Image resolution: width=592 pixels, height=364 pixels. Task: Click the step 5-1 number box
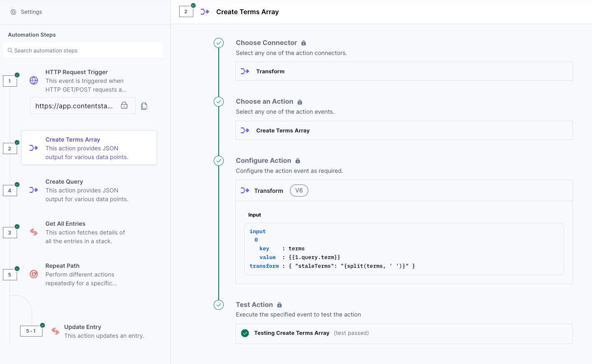point(31,331)
